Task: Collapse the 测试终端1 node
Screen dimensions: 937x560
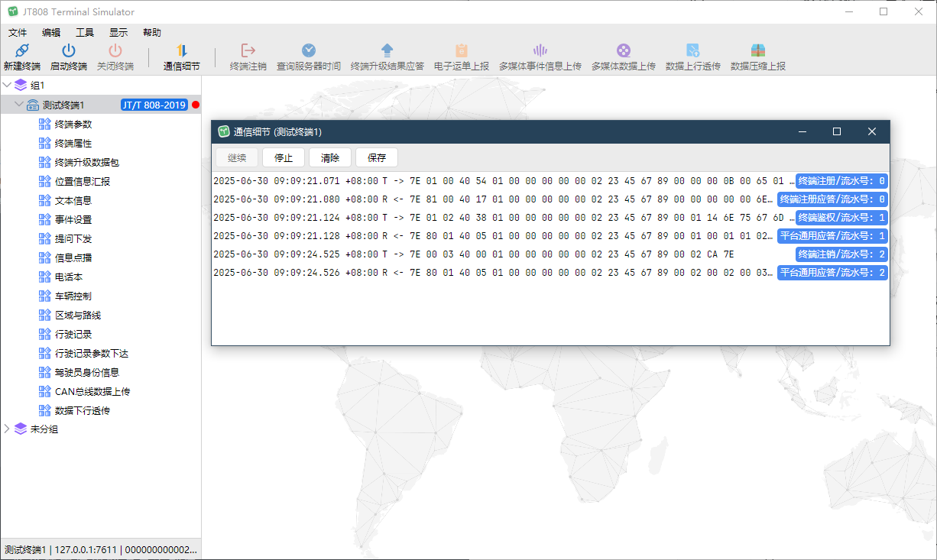Action: pyautogui.click(x=19, y=105)
